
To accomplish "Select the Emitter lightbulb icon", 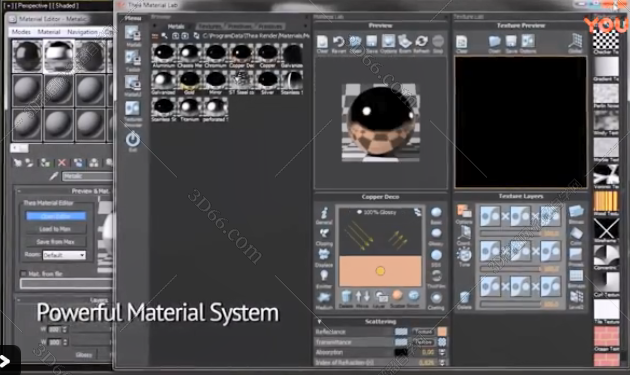I will click(324, 276).
